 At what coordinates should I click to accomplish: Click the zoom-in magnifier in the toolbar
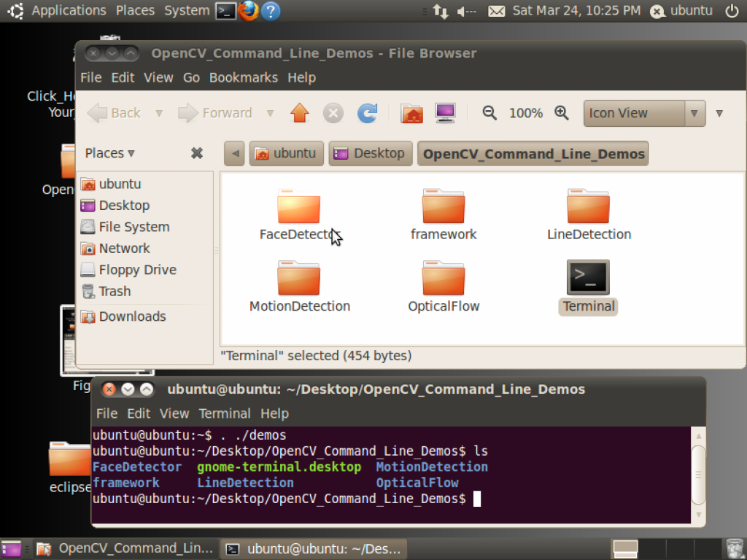[562, 113]
